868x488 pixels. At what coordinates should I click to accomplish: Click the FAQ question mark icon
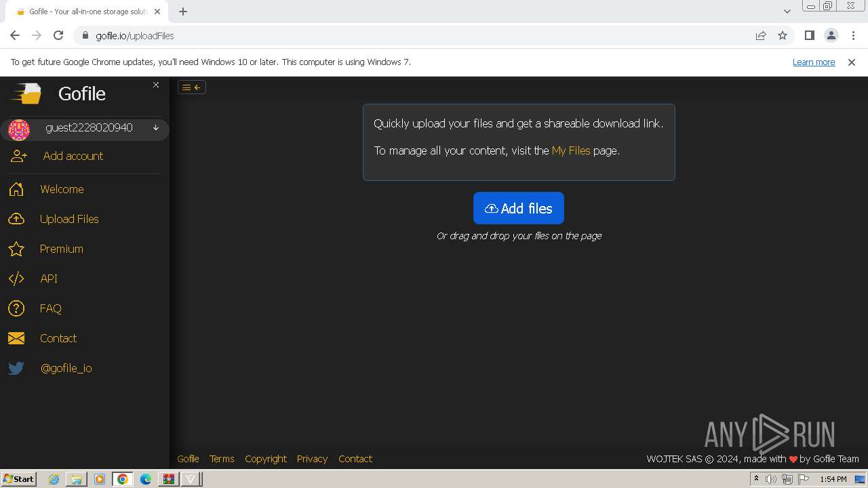click(16, 308)
